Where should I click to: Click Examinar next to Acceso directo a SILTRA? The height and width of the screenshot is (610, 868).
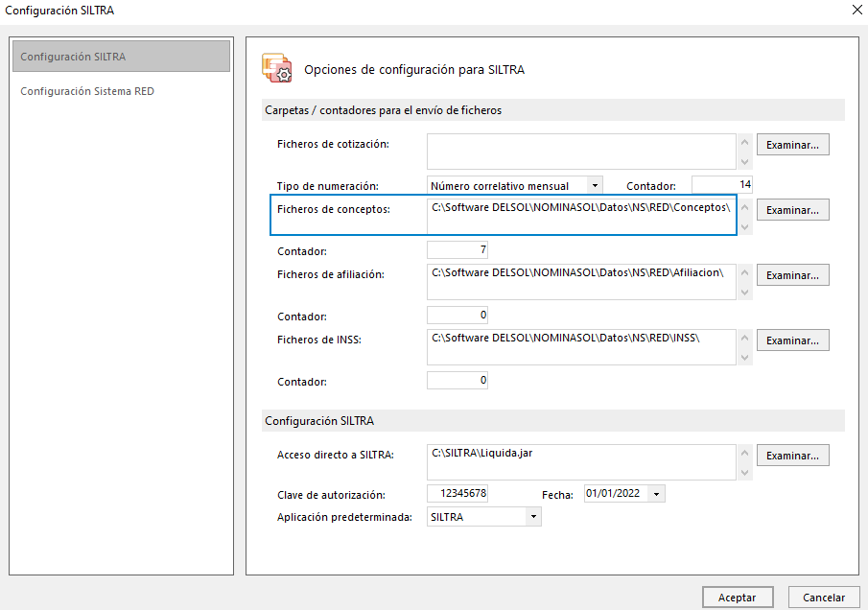[x=793, y=454]
